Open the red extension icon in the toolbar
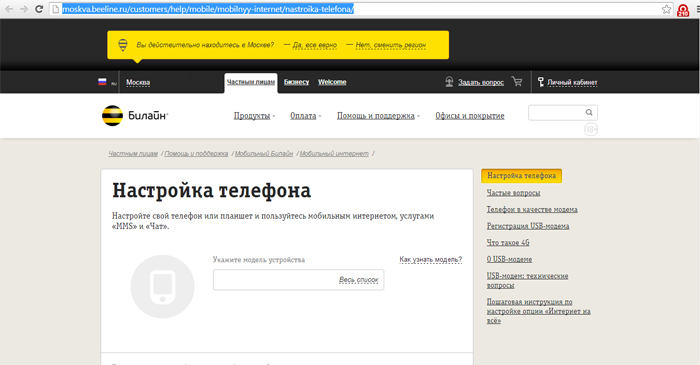The image size is (700, 365). 683,10
